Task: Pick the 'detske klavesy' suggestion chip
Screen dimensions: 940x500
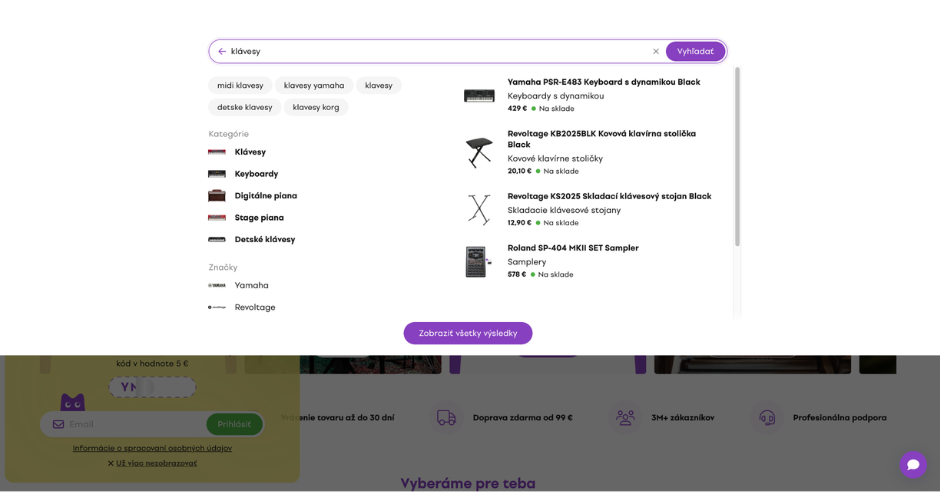Action: pos(245,107)
